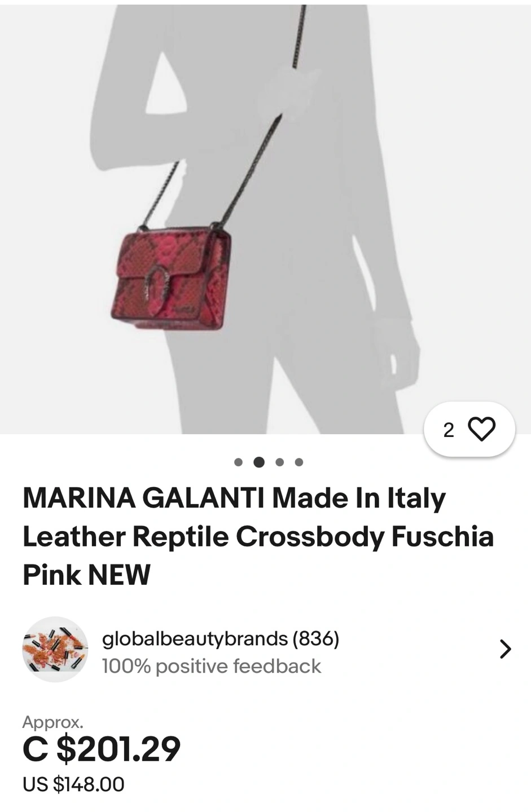531x812 pixels.
Task: Tap the MARINA GALANTI listing title
Action: (x=258, y=536)
